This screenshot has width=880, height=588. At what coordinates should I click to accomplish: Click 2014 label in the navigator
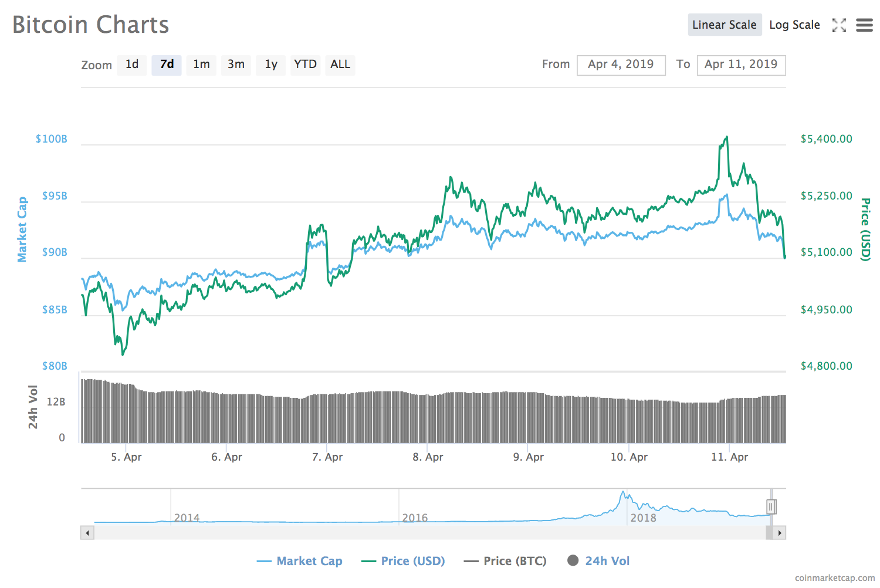click(187, 518)
